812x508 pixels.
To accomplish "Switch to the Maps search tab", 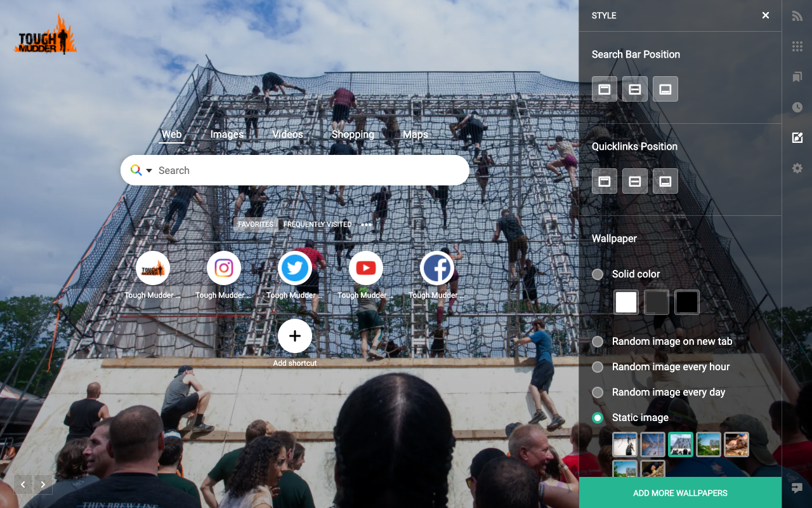I will (x=416, y=135).
